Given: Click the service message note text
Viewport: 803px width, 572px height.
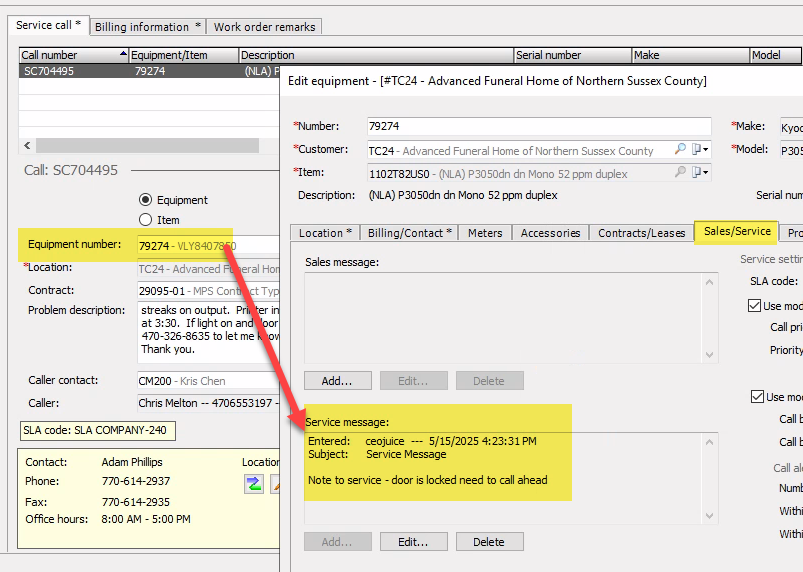Looking at the screenshot, I should click(428, 480).
